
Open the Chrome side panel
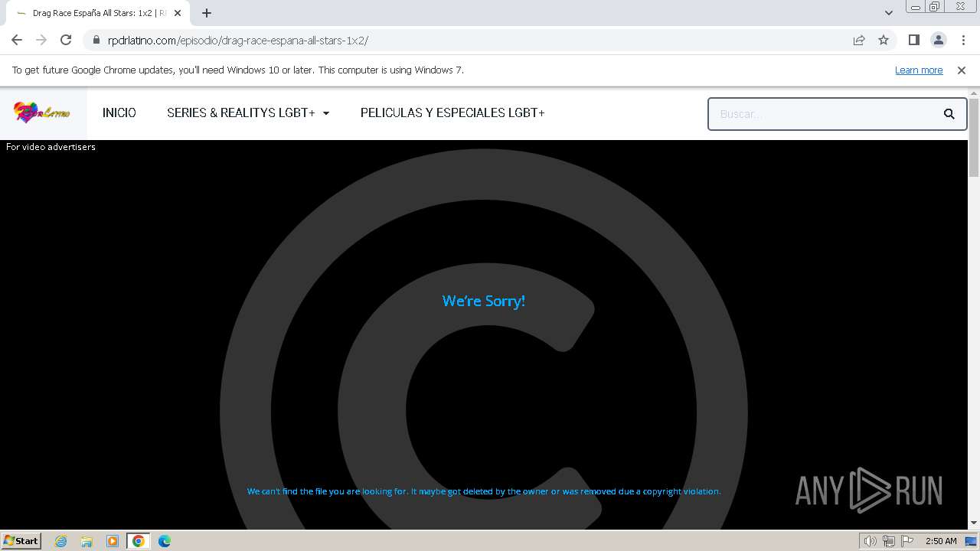pos(914,40)
